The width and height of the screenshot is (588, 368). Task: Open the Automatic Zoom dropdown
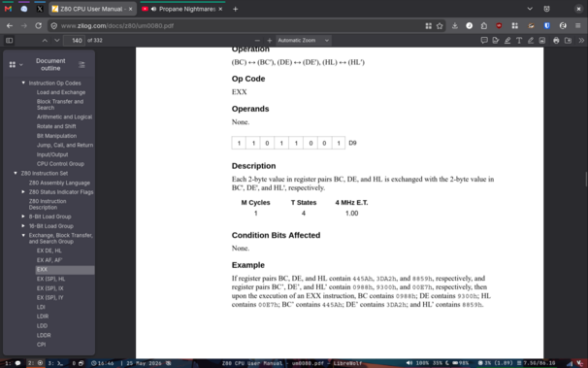(x=303, y=40)
